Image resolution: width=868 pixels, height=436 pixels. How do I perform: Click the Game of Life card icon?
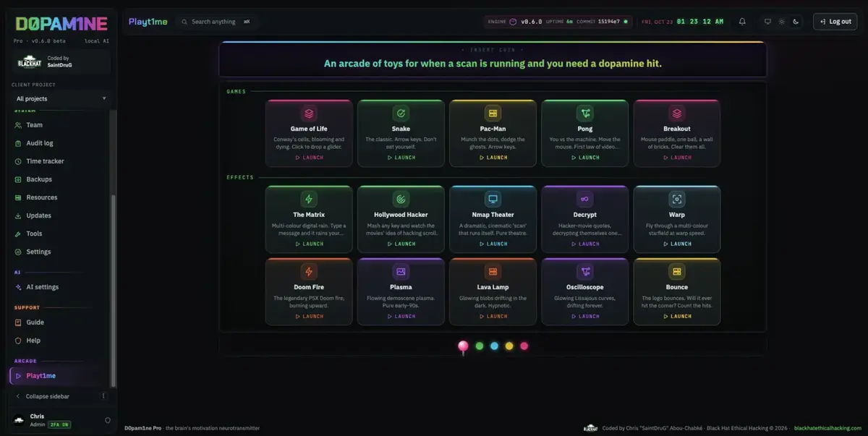click(309, 114)
